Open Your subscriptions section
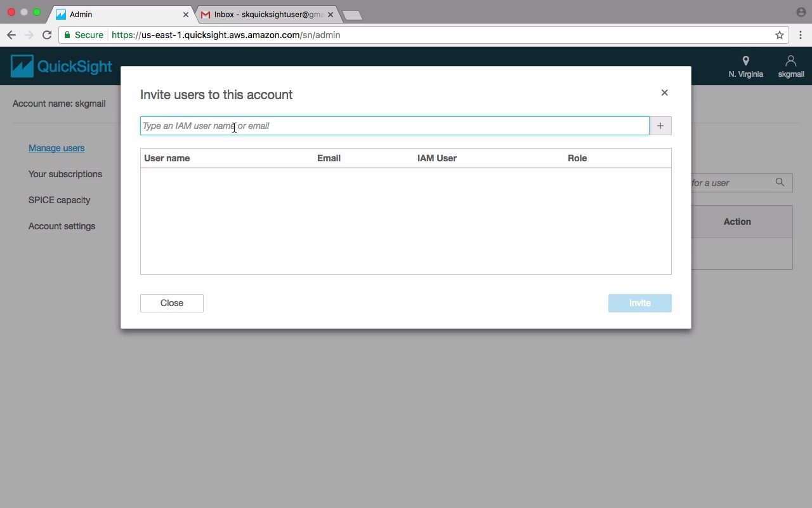The height and width of the screenshot is (508, 812). point(65,174)
